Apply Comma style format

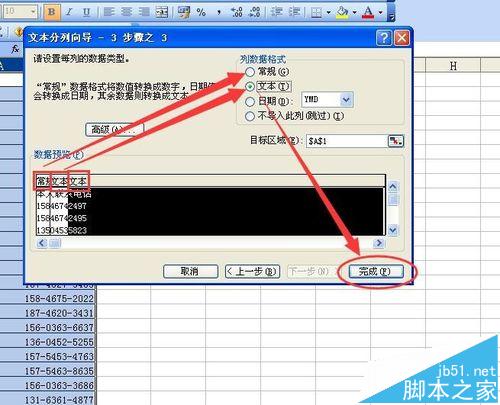click(x=219, y=12)
